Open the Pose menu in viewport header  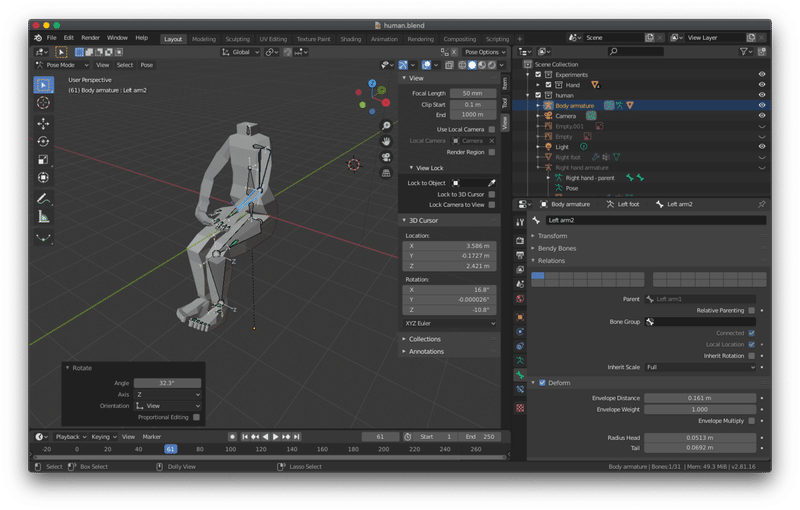(x=146, y=65)
